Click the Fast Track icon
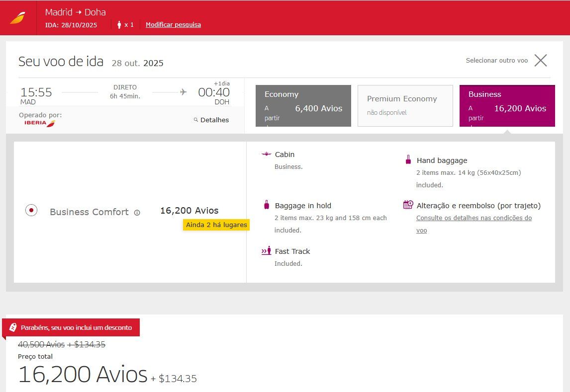This screenshot has width=570, height=392. (x=267, y=250)
